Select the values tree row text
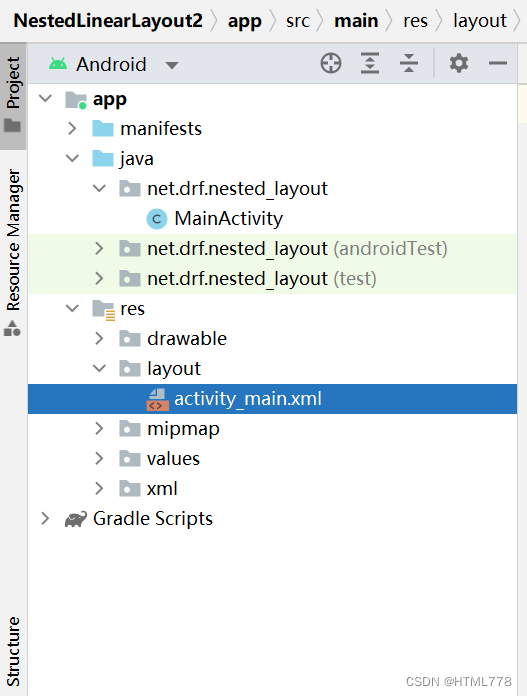 pyautogui.click(x=173, y=458)
